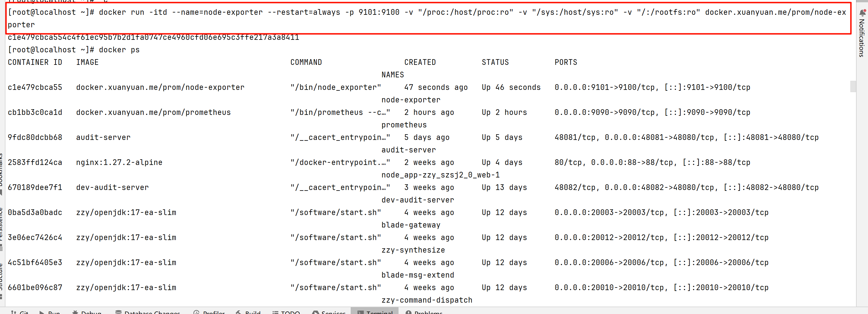Click container ID c1e479cbca55
The image size is (868, 314).
pos(35,88)
